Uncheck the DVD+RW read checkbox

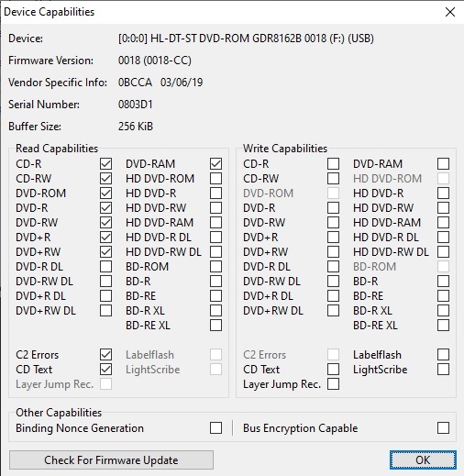click(x=105, y=251)
